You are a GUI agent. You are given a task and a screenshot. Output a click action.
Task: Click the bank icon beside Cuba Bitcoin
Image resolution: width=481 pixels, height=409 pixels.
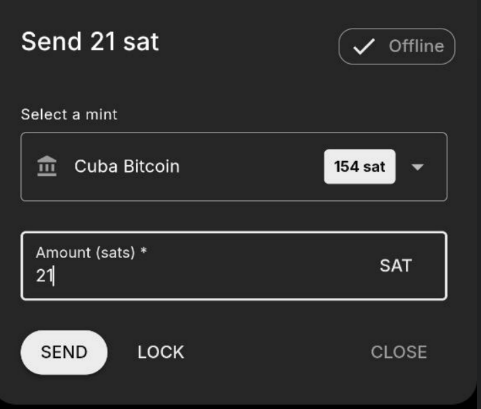point(47,166)
